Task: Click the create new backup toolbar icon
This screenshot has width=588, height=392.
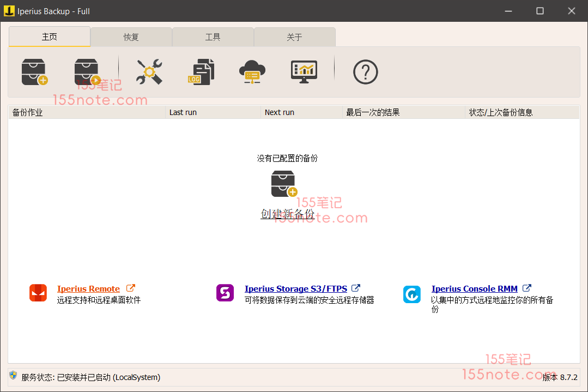Action: (x=34, y=72)
